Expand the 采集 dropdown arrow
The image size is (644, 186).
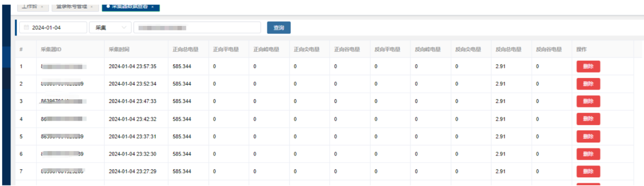coord(124,28)
